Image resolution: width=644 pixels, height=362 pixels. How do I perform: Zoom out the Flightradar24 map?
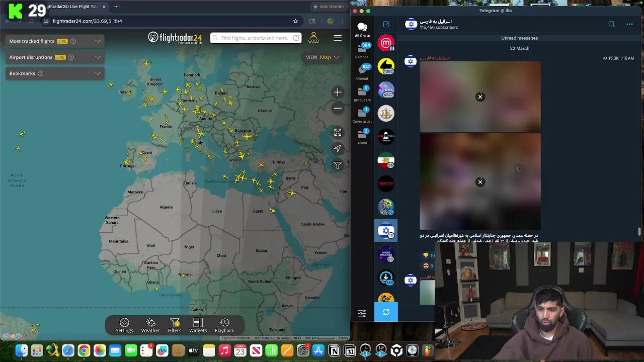coord(338,108)
